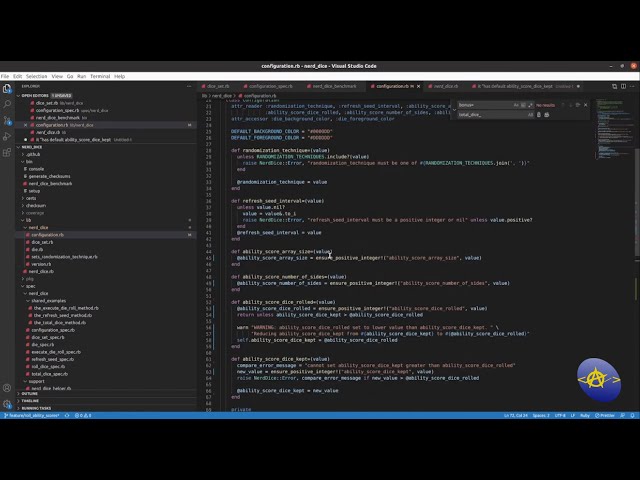Open the Run and Debug view
The width and height of the screenshot is (640, 480).
(x=7, y=136)
